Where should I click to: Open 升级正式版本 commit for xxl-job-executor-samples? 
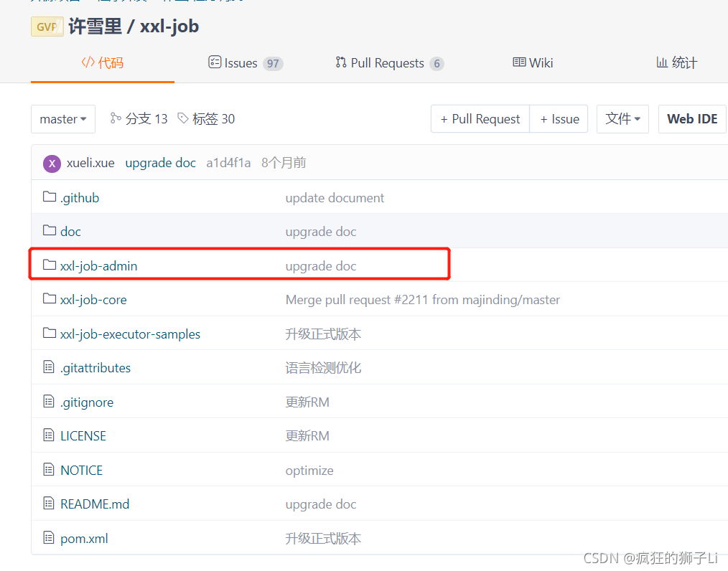pyautogui.click(x=323, y=334)
